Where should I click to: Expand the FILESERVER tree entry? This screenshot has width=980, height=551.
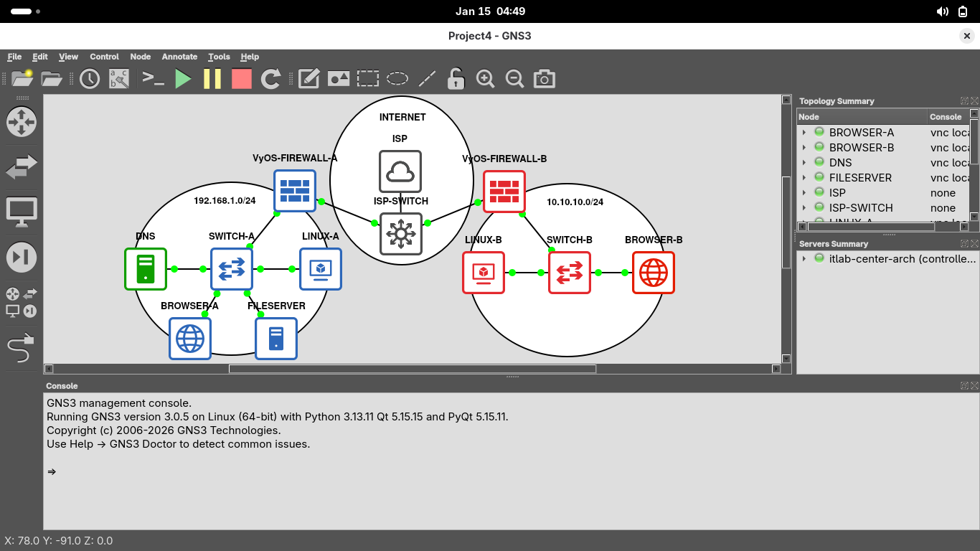[805, 178]
